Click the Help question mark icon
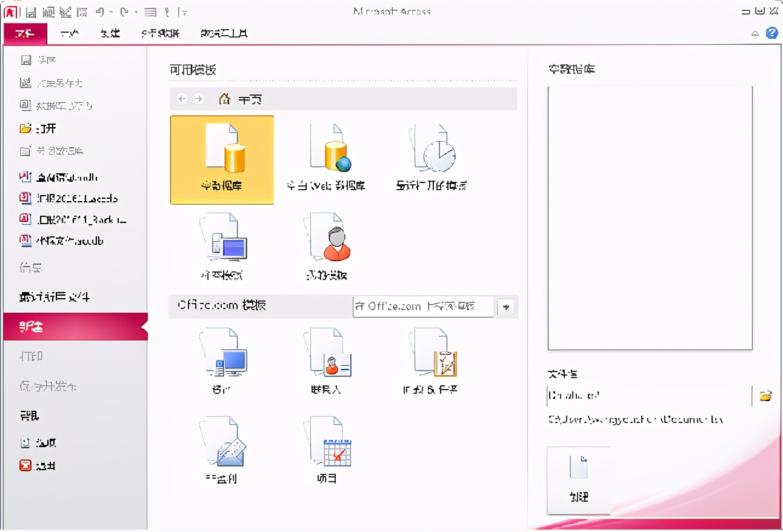Screen dimensions: 783x532 (771, 33)
